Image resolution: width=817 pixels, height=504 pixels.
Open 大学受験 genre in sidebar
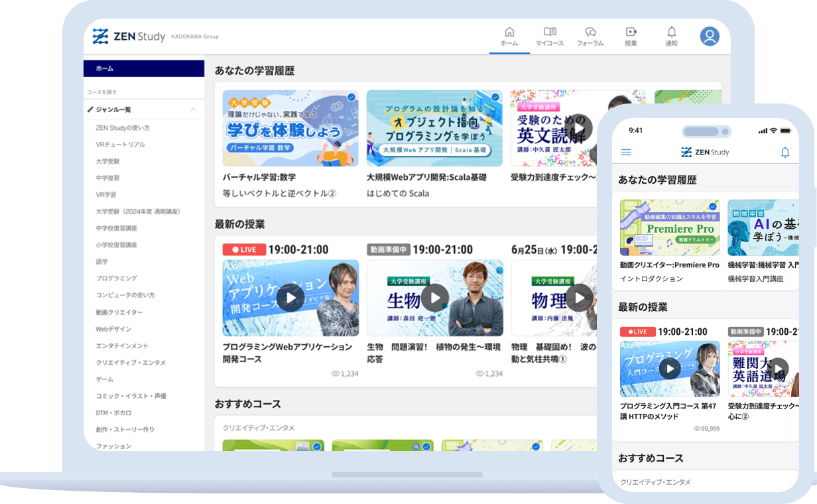tap(107, 161)
